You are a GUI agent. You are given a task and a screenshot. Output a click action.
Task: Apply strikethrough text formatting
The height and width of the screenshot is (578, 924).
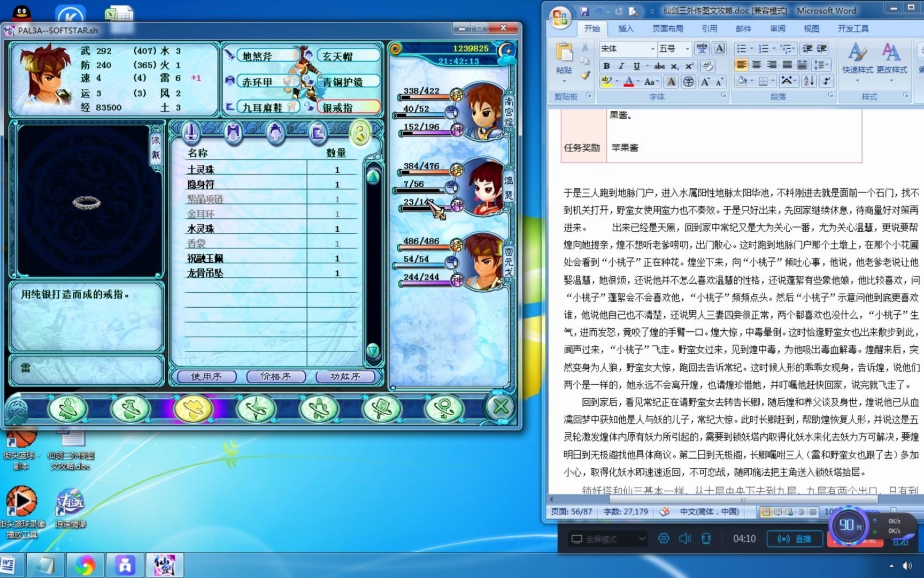[x=660, y=66]
